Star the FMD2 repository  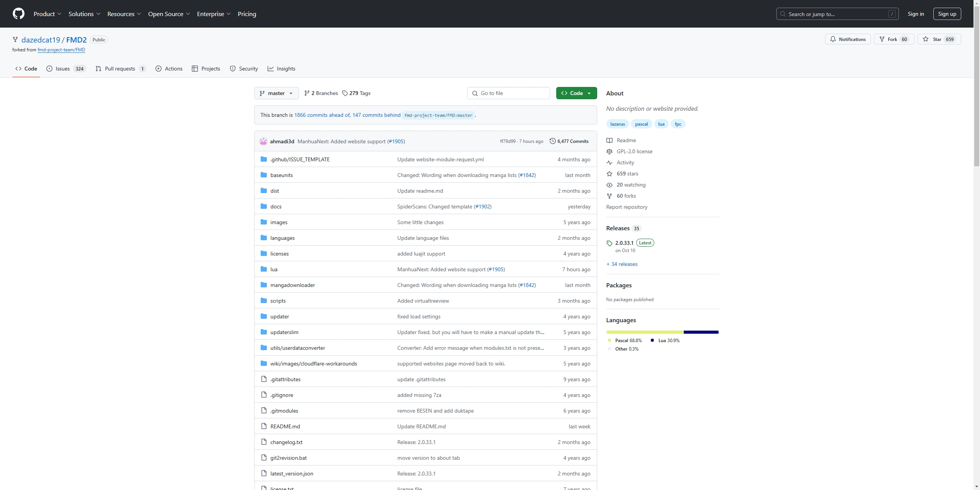point(939,39)
